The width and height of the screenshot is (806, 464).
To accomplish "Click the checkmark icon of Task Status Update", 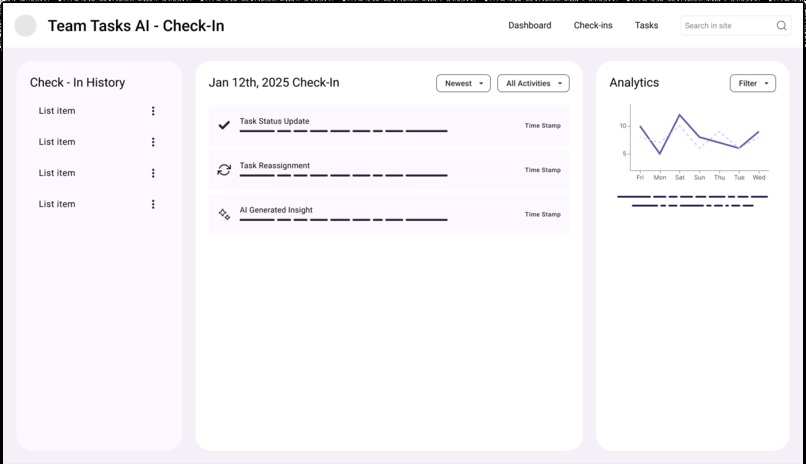I will (224, 125).
